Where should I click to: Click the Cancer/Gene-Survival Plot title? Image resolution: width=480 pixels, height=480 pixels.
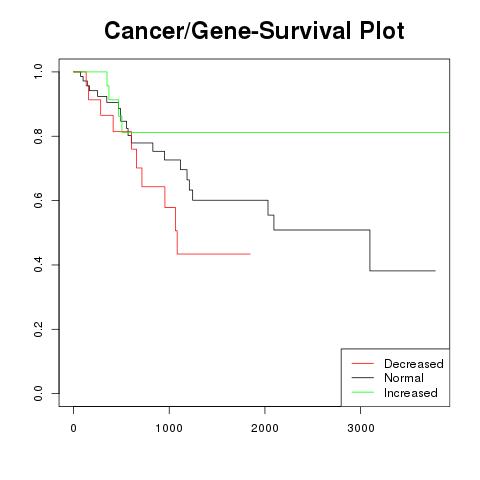click(254, 31)
